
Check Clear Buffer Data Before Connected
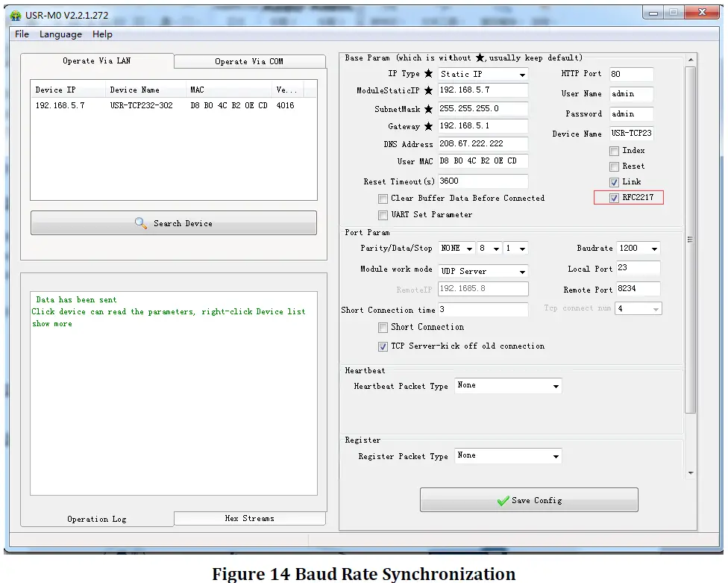[x=383, y=199]
